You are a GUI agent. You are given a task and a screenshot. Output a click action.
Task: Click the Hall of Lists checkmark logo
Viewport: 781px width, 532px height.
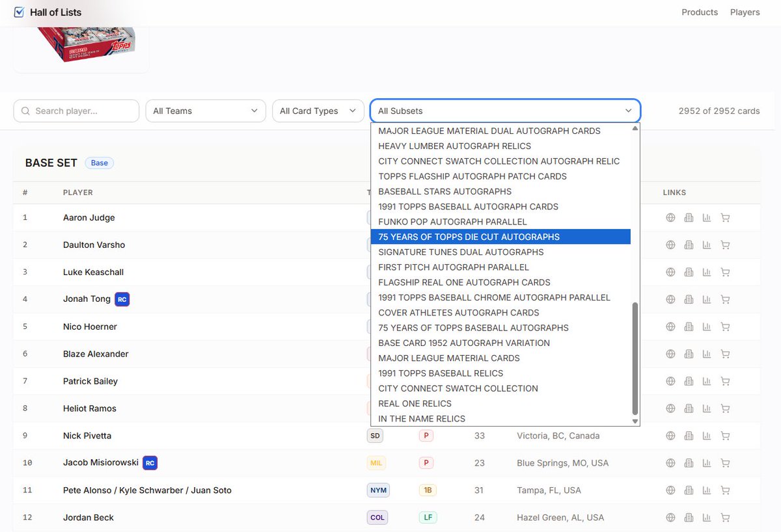pos(19,12)
